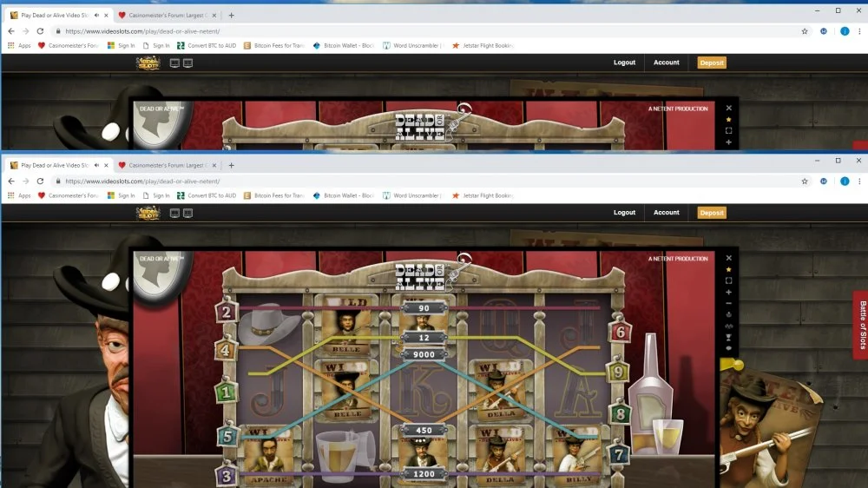Open a new tab in upper window
This screenshot has height=488, width=868.
tap(232, 15)
